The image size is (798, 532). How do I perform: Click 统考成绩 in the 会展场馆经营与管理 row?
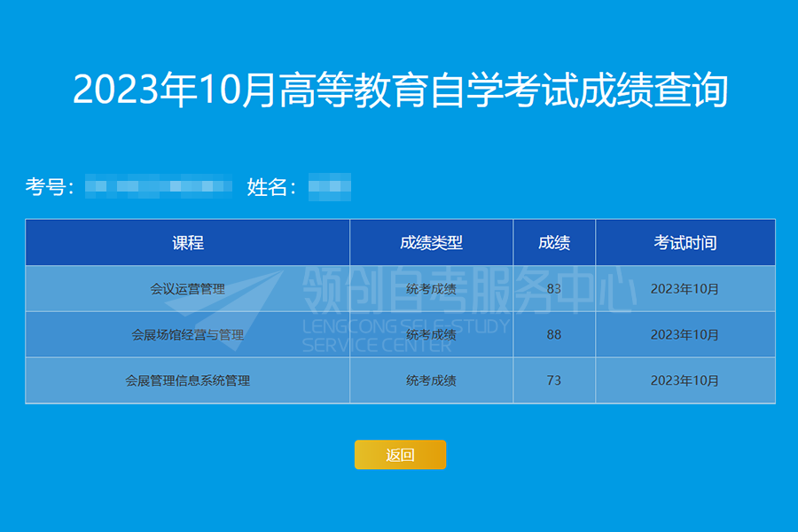click(x=431, y=335)
